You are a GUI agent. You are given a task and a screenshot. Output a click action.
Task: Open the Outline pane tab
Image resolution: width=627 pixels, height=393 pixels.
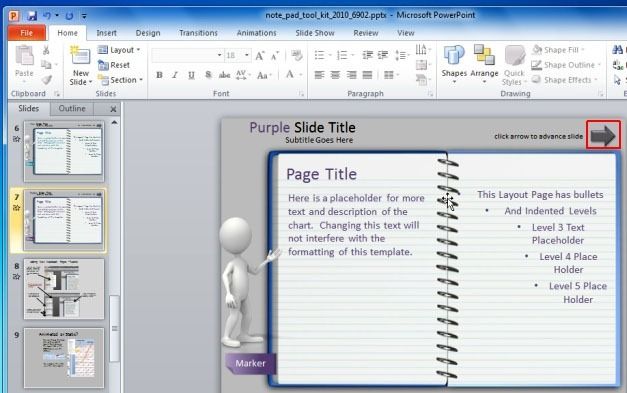coord(72,108)
